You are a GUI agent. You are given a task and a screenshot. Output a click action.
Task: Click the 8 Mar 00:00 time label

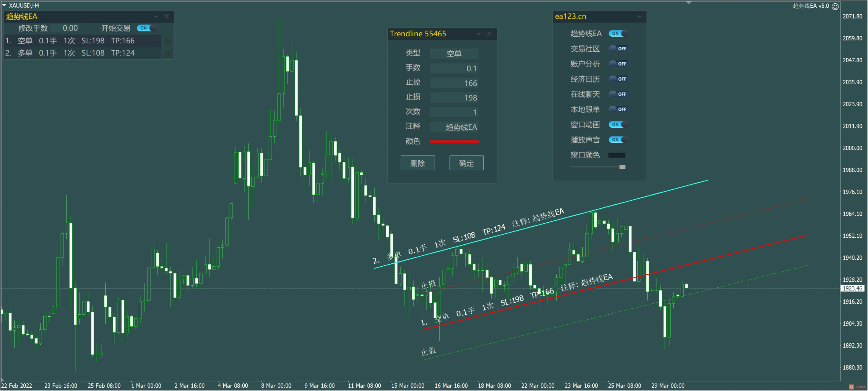coord(276,386)
